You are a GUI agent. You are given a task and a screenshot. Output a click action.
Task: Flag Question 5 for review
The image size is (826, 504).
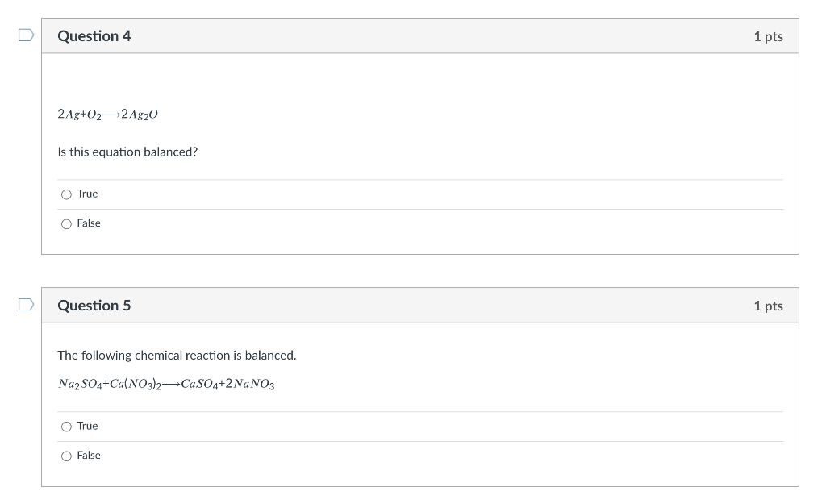[27, 305]
